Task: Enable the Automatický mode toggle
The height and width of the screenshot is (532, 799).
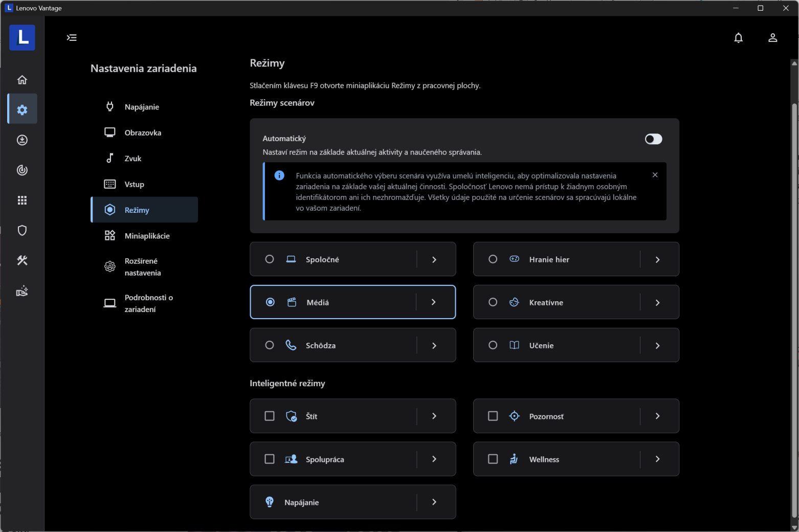Action: 653,139
